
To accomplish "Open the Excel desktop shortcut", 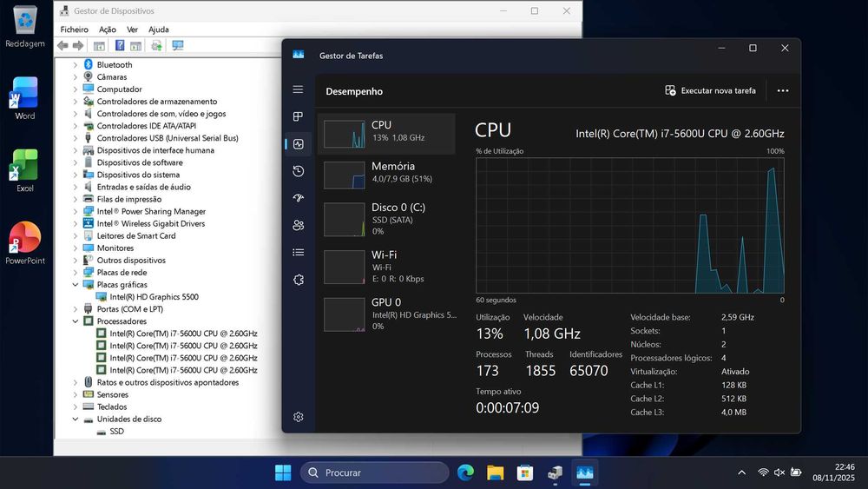I will coord(24,170).
